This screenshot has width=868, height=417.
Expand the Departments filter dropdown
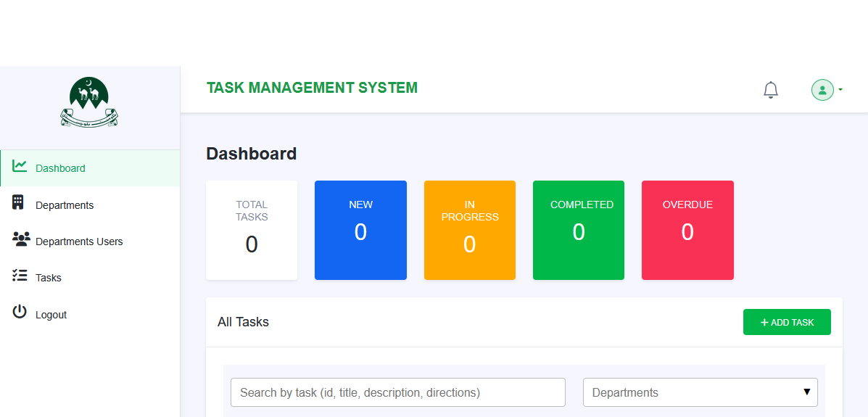coord(700,392)
